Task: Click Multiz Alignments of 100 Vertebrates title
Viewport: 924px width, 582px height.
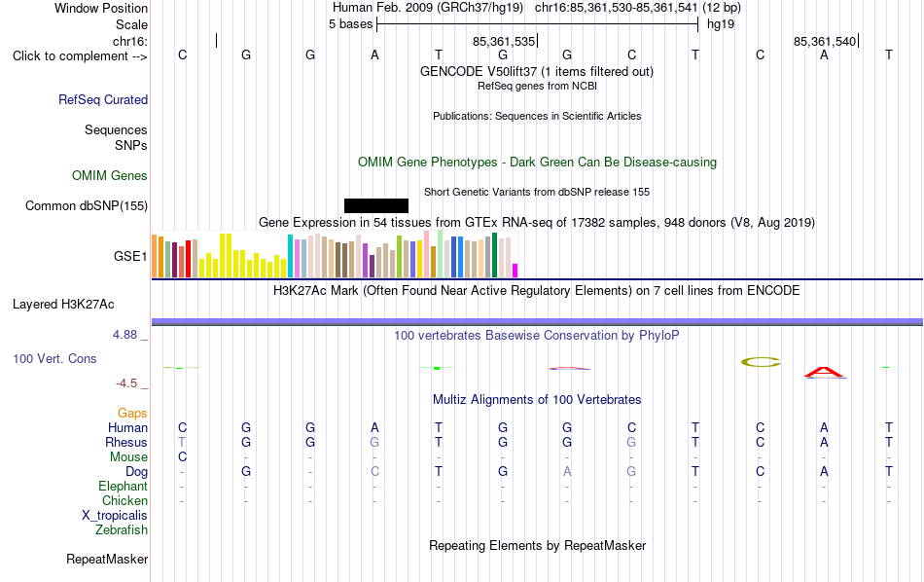Action: (x=537, y=400)
